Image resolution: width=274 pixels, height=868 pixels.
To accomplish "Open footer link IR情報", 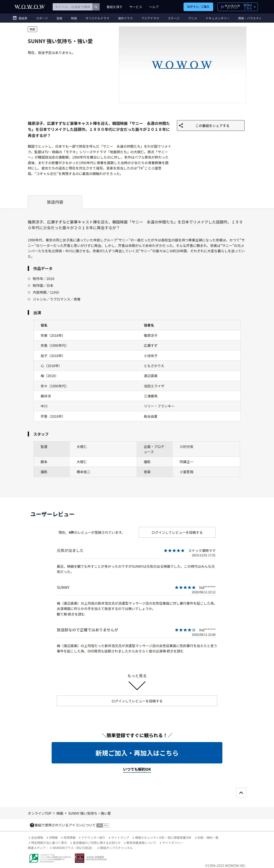I will click(53, 838).
